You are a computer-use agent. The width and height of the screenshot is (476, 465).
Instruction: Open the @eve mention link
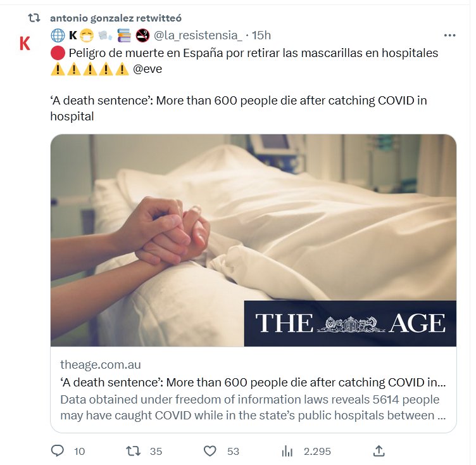point(147,69)
